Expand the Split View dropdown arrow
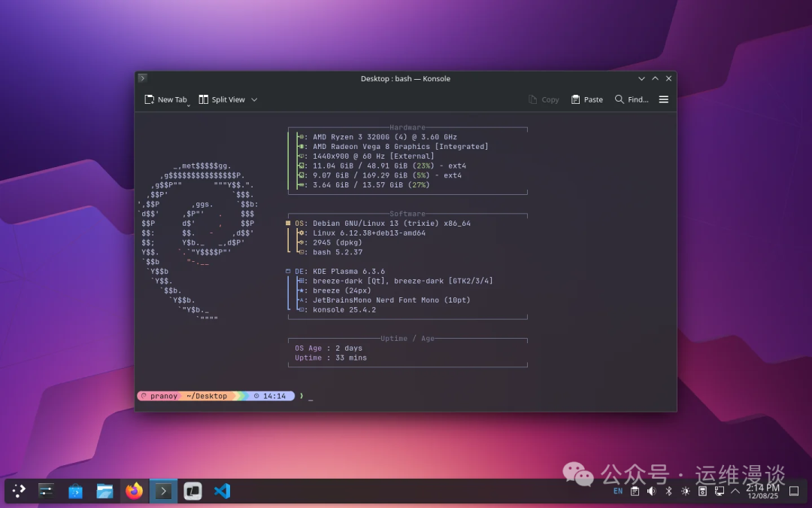Image resolution: width=812 pixels, height=508 pixels. click(x=254, y=99)
